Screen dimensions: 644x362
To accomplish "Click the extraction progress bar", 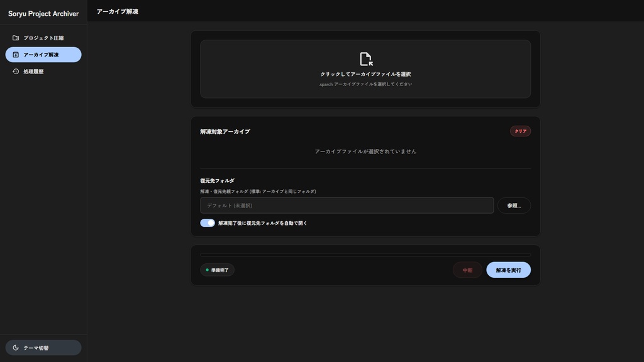I will click(365, 255).
